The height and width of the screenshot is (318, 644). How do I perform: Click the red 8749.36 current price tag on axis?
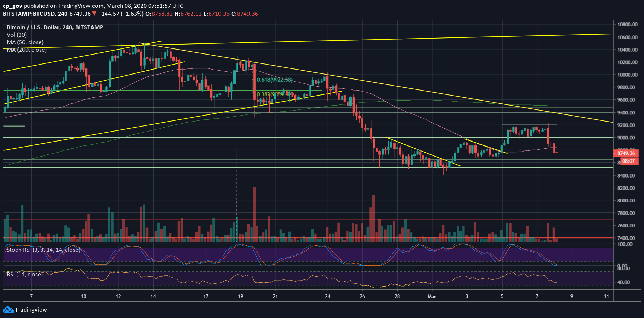point(625,153)
